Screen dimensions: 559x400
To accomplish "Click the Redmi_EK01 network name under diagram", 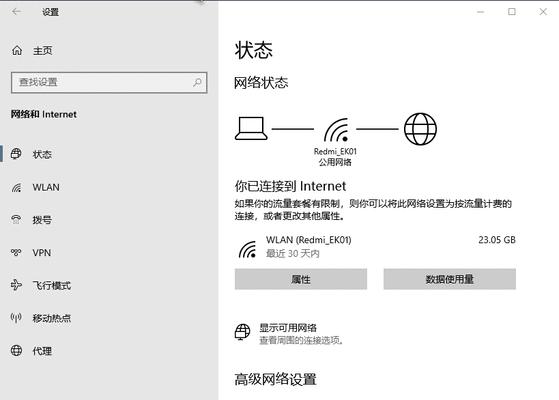I will [x=335, y=152].
